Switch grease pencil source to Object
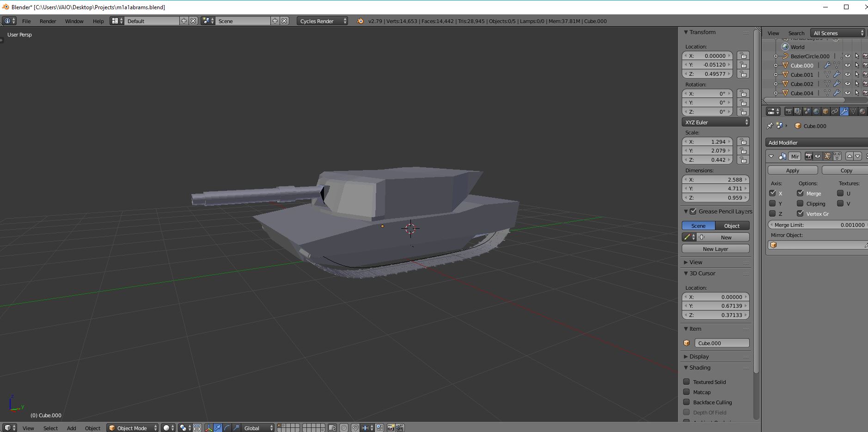Screen dimensions: 868x432 tap(732, 225)
